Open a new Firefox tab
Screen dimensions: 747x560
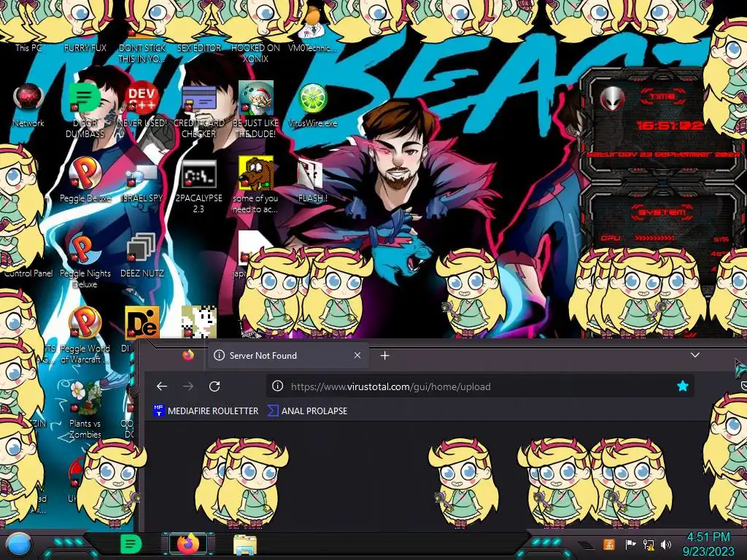tap(385, 355)
